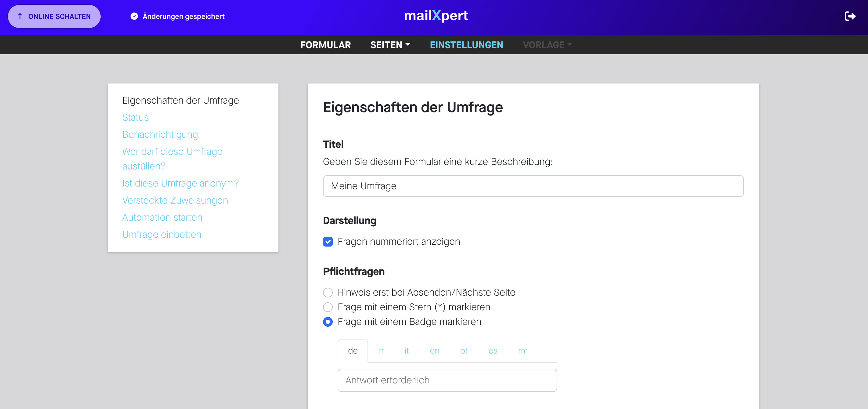Select Hinweis erst bei Absenden option

coord(328,292)
